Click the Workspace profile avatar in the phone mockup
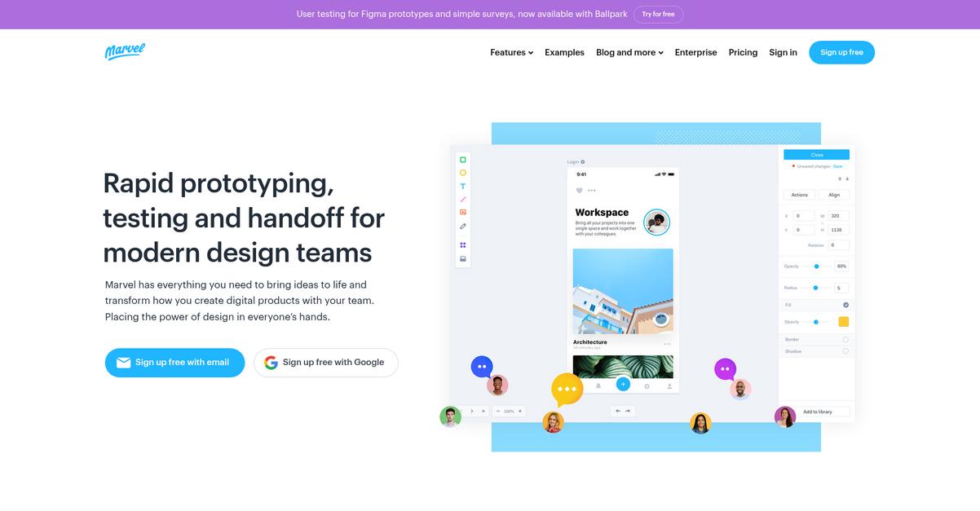Screen dimensions: 980x511 pos(656,222)
